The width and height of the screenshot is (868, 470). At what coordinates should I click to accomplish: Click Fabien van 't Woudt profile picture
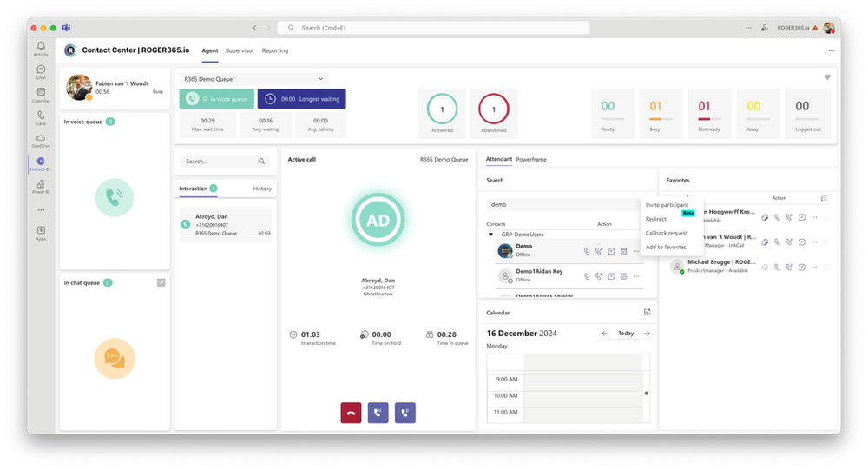click(x=79, y=87)
